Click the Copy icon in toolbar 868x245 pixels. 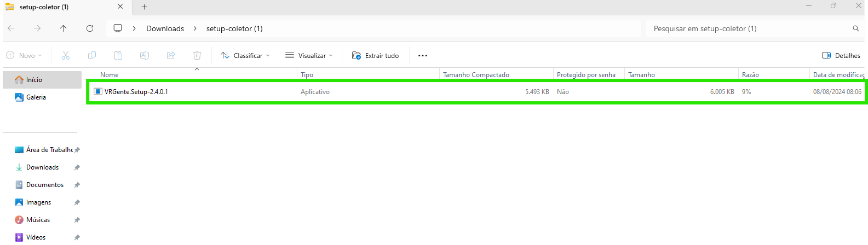click(x=92, y=55)
